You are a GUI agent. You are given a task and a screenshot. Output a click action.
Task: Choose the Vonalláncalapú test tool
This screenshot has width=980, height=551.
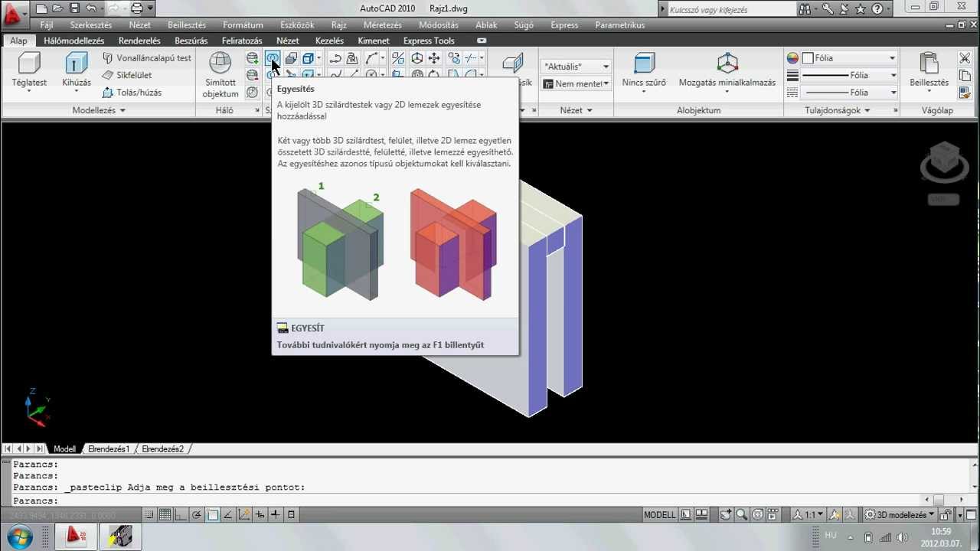[147, 58]
